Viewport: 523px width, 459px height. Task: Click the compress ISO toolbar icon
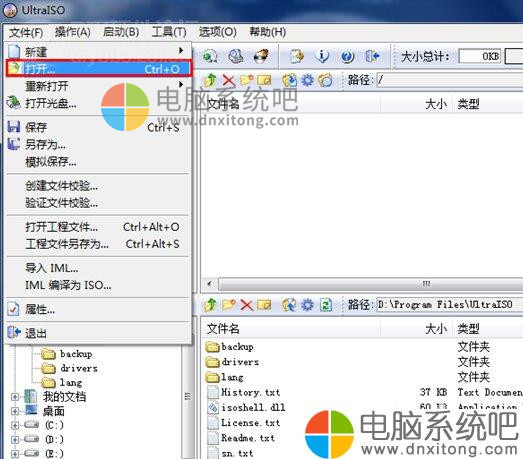coord(236,56)
